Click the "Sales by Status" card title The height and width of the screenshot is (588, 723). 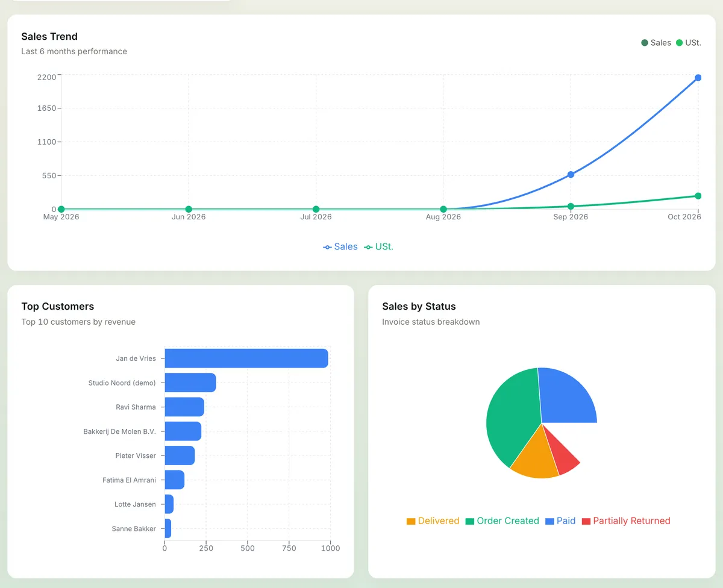419,307
